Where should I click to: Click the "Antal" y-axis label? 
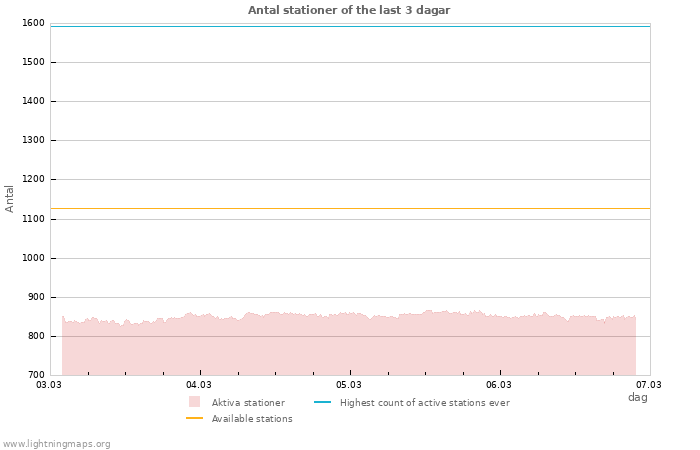point(10,198)
